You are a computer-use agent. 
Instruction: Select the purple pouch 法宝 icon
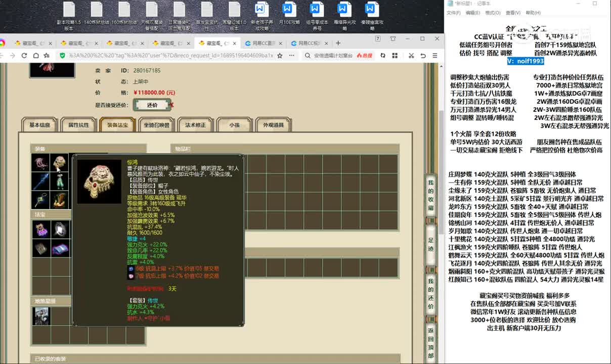(41, 230)
